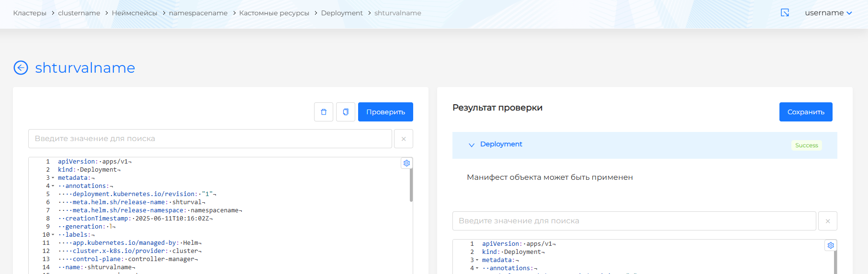Screen dimensions: 868x274
Task: Fold the labels block on line 10
Action: click(53, 235)
